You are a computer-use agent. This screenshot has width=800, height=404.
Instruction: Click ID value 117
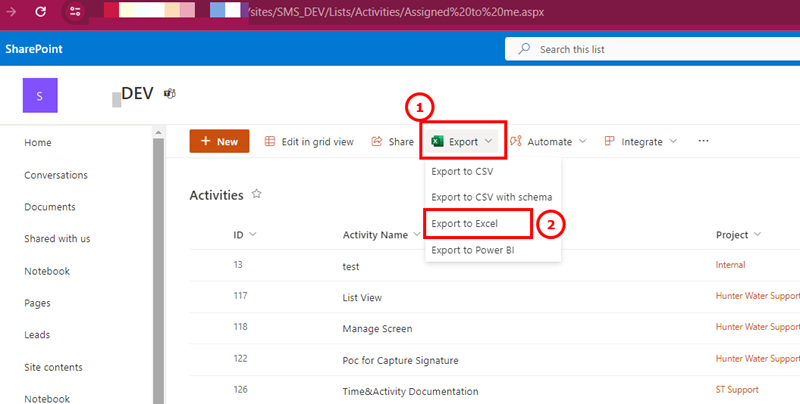[x=240, y=296]
